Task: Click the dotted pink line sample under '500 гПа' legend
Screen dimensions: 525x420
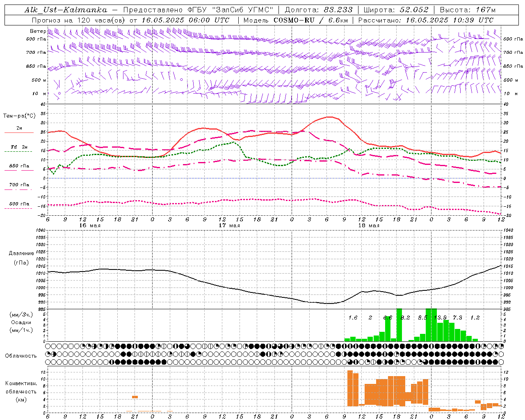Action: (x=18, y=208)
